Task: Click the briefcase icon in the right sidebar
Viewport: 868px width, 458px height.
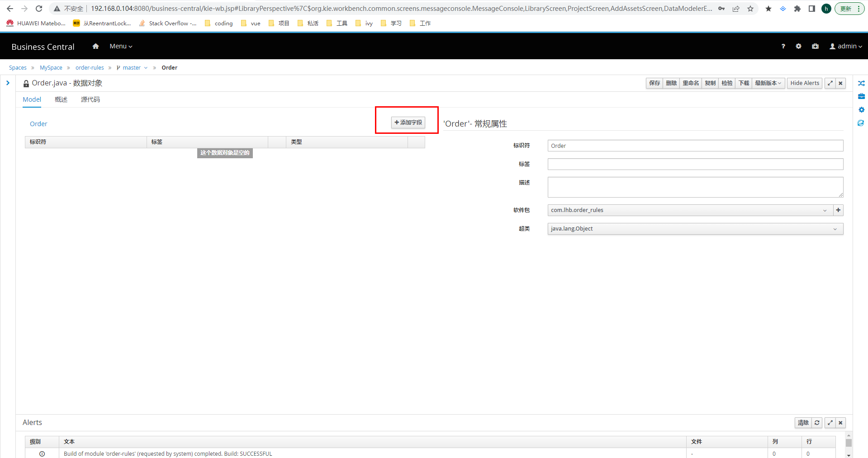Action: coord(861,96)
